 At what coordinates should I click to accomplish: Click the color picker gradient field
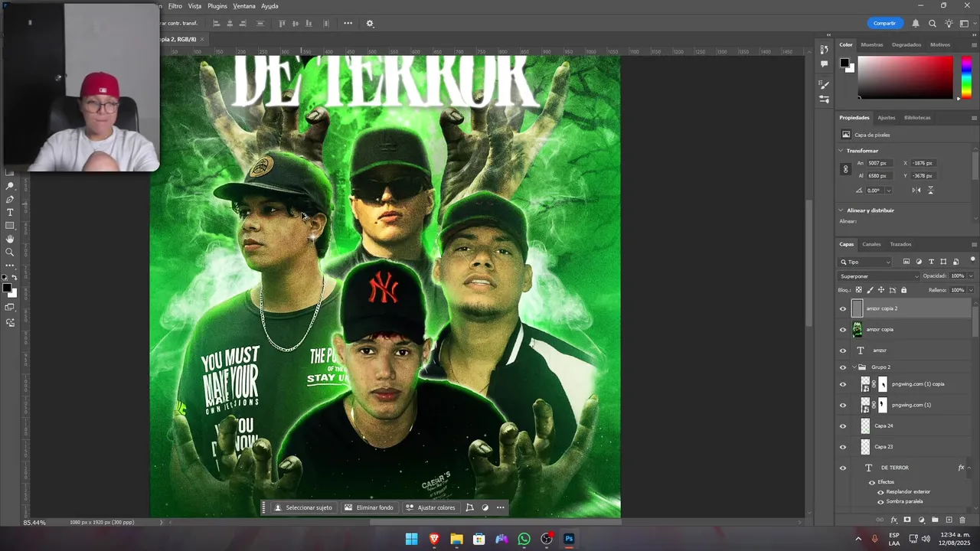(905, 77)
